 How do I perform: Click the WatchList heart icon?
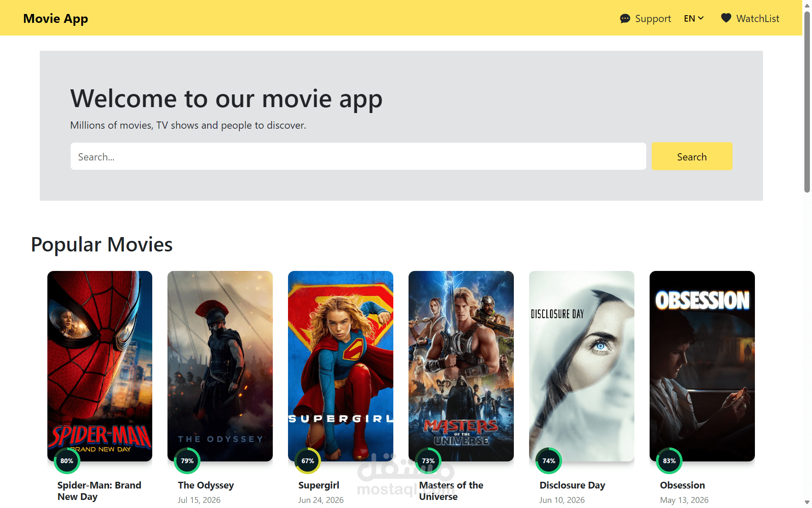(726, 18)
